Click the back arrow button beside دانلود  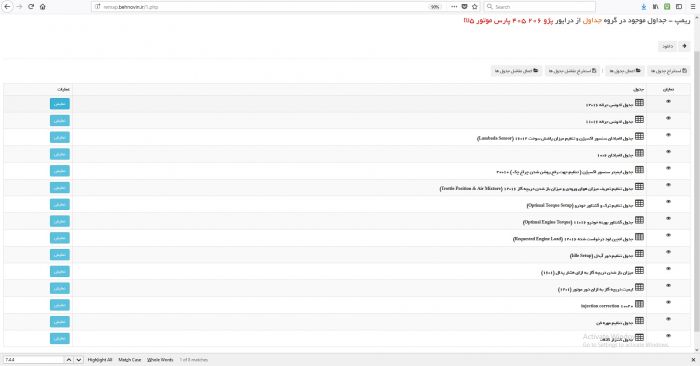684,46
